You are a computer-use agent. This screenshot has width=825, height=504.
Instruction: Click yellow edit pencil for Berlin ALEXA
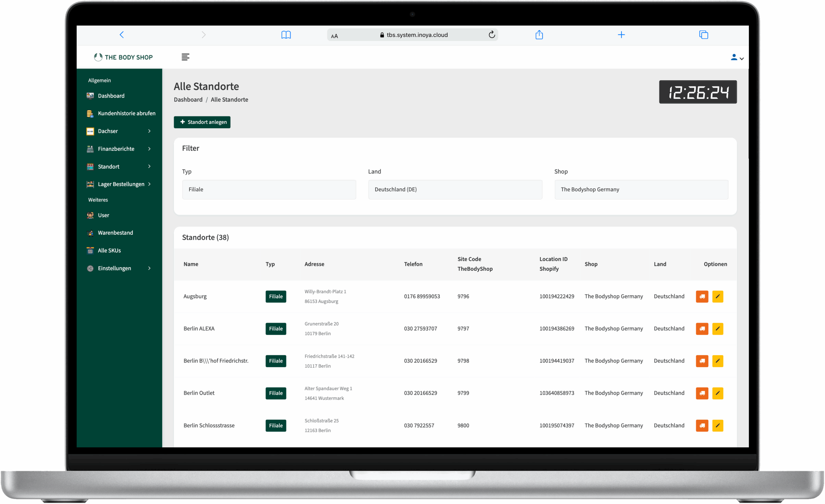coord(717,328)
